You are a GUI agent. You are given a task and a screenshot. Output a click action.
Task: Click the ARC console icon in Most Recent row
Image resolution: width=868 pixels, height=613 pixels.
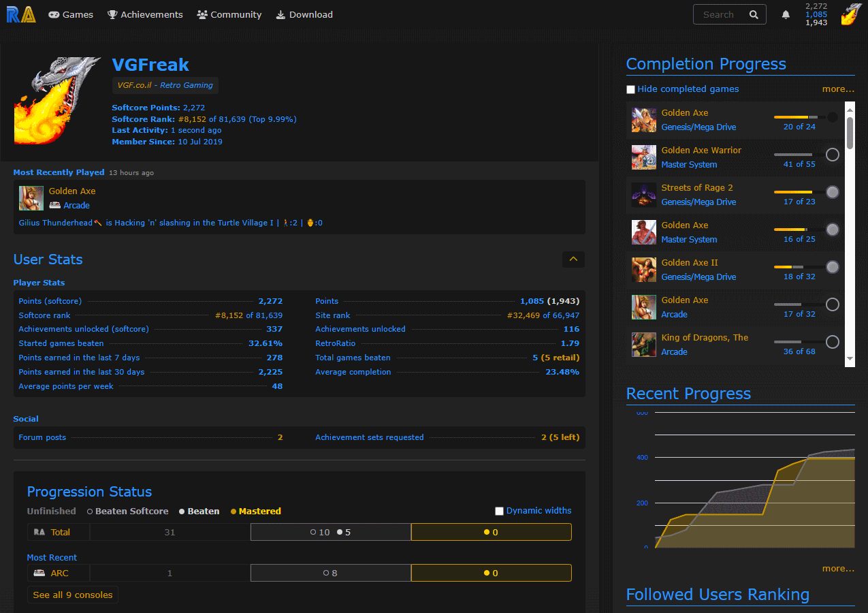39,573
